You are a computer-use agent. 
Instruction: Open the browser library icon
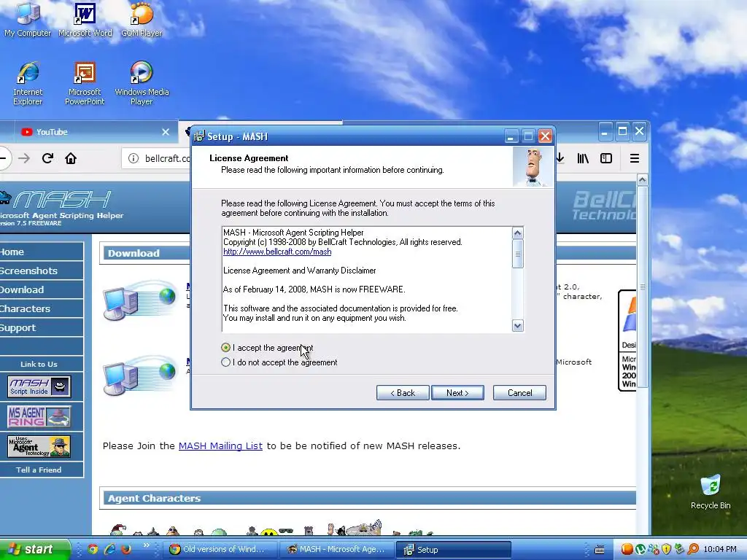583,158
